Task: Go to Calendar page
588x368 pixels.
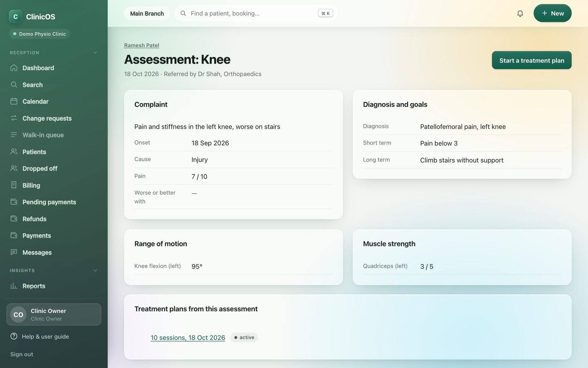Action: click(x=54, y=101)
